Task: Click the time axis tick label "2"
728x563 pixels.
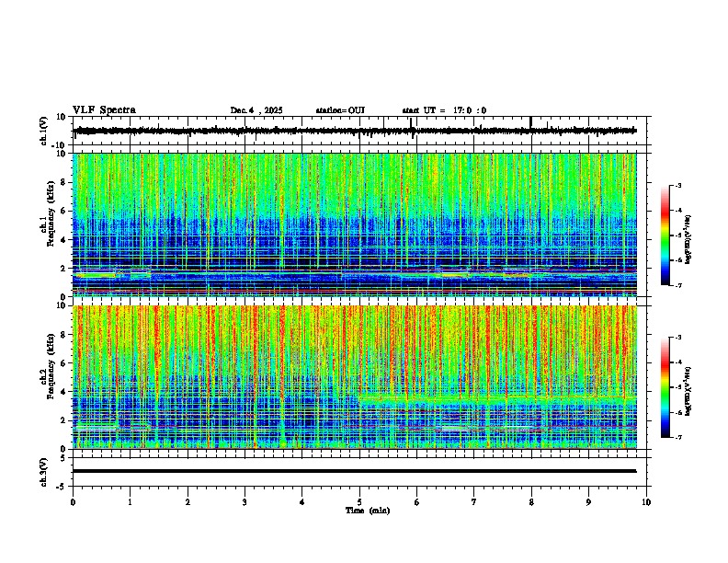Action: (x=188, y=502)
